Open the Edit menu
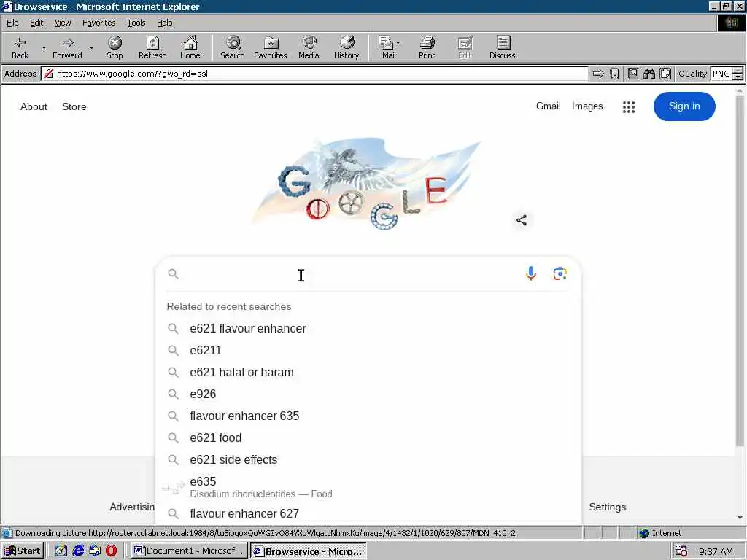The height and width of the screenshot is (560, 747). click(36, 23)
